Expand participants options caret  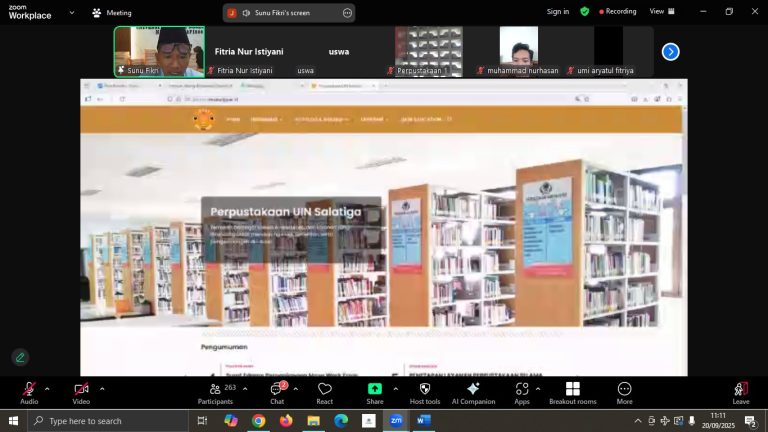[x=245, y=389]
